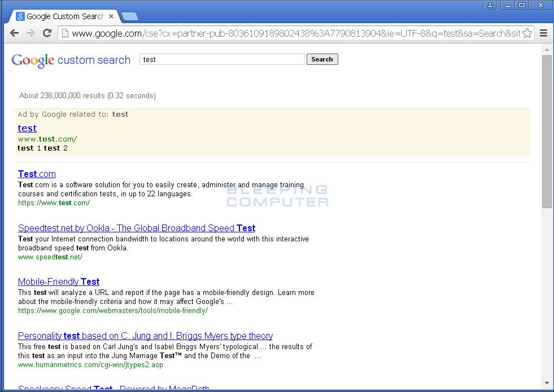Click the address bar URL

click(294, 33)
